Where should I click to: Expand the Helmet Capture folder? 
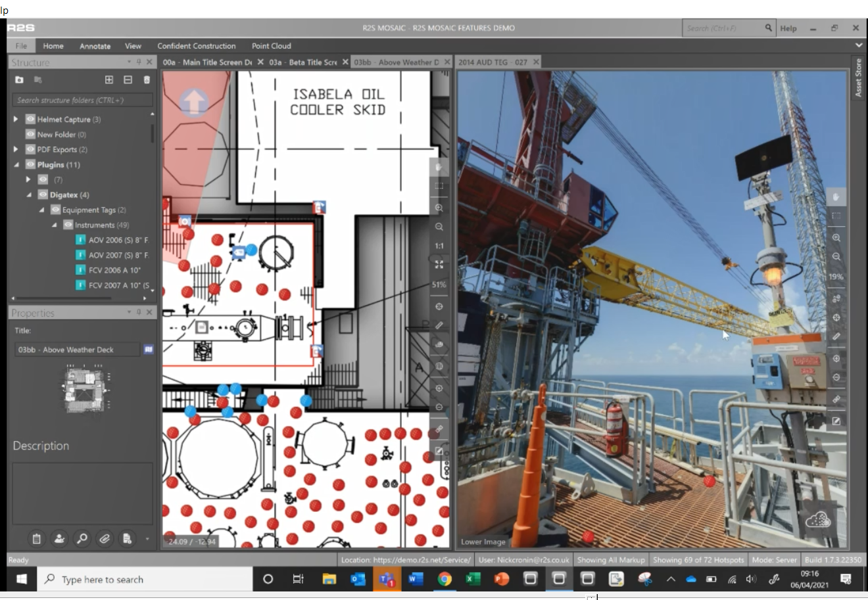click(x=16, y=119)
